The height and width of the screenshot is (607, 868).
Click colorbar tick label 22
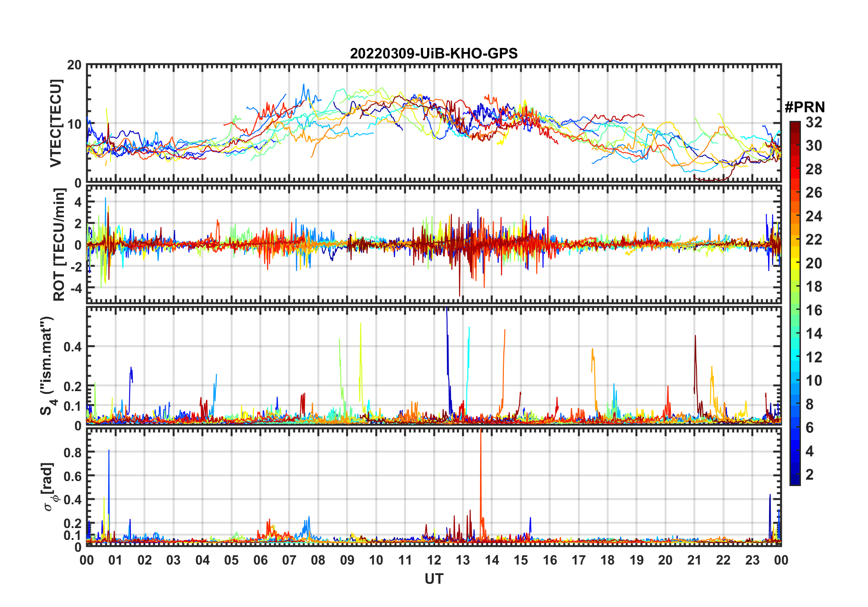coord(814,240)
